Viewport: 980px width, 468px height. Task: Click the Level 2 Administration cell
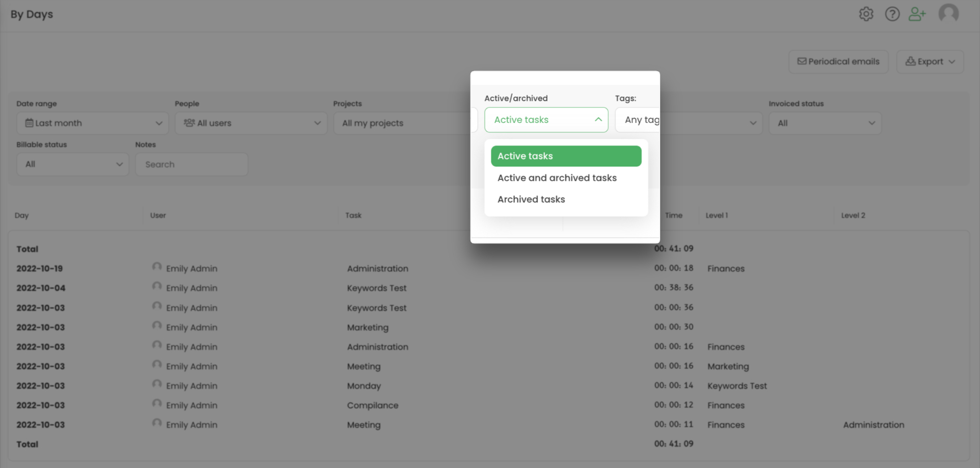tap(874, 425)
